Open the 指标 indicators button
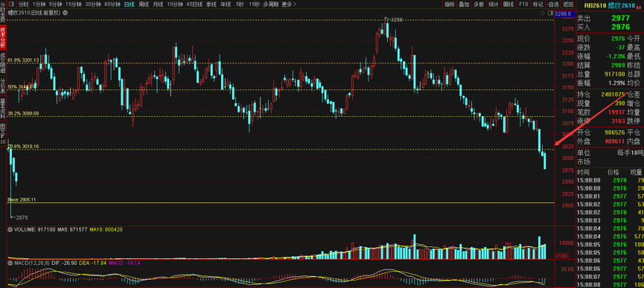The width and height of the screenshot is (644, 288). click(x=450, y=4)
